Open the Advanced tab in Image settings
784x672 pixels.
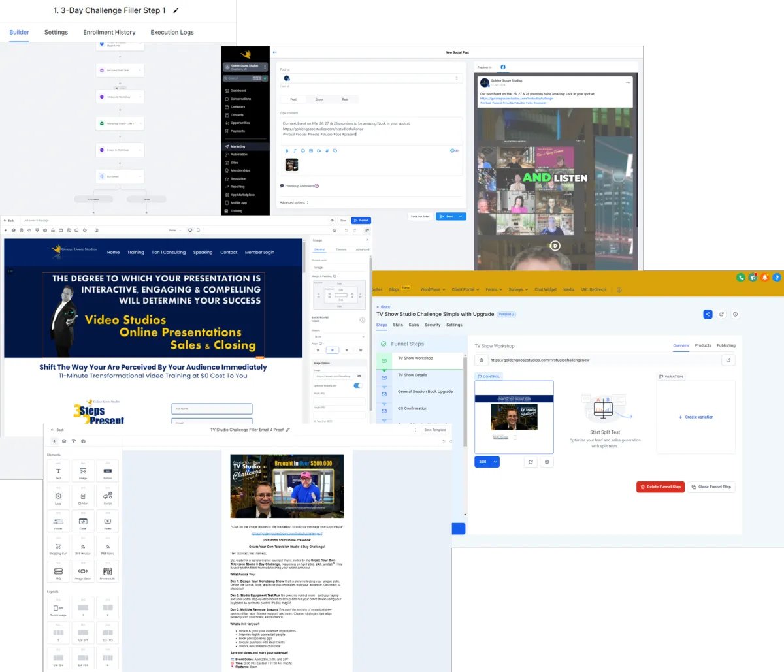click(x=362, y=249)
